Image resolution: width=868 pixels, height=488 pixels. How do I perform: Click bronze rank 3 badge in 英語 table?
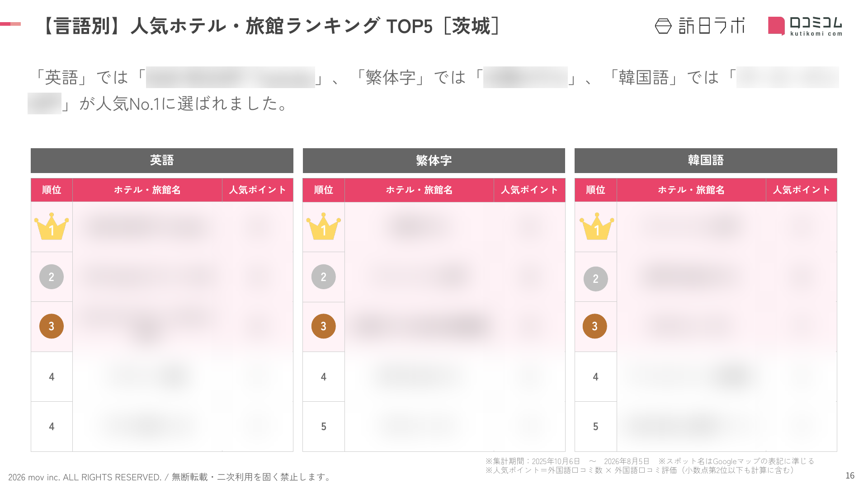pyautogui.click(x=52, y=326)
